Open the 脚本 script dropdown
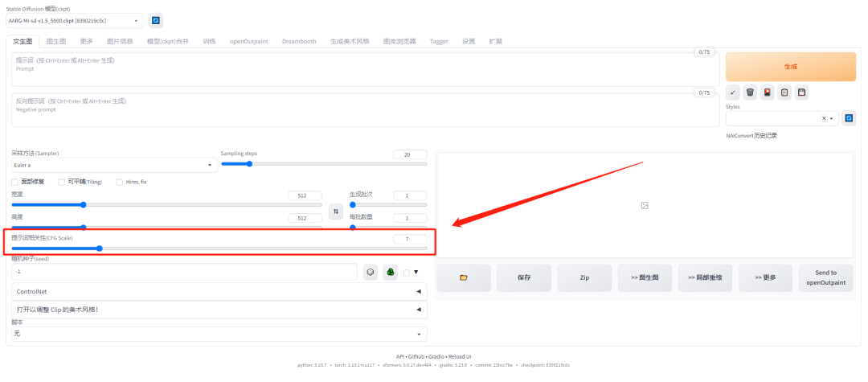This screenshot has width=868, height=382. point(219,334)
